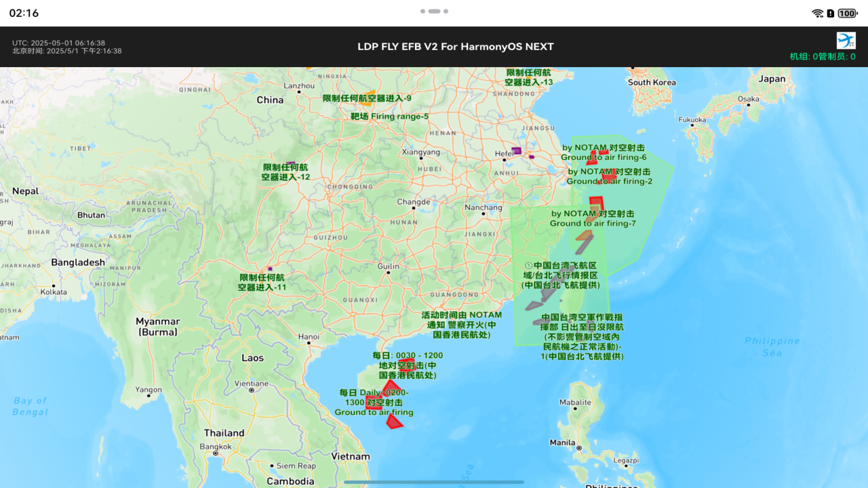Click the UTC time readout in header
868x488 pixels.
pos(58,43)
